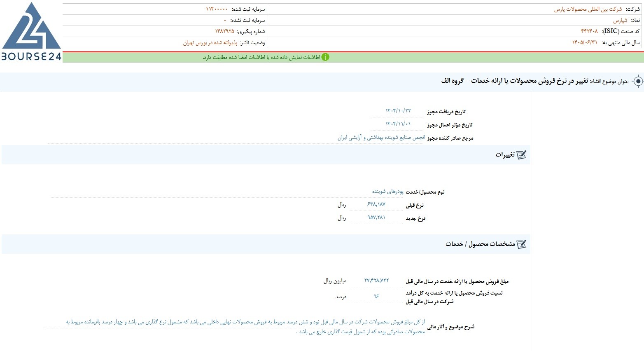
Task: Click the درصد unit label
Action: click(341, 297)
